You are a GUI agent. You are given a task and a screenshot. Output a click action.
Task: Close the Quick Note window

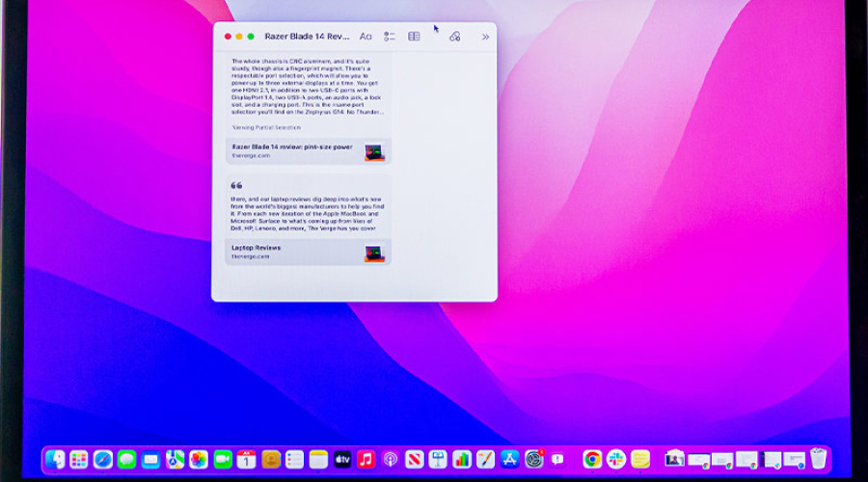click(x=228, y=37)
